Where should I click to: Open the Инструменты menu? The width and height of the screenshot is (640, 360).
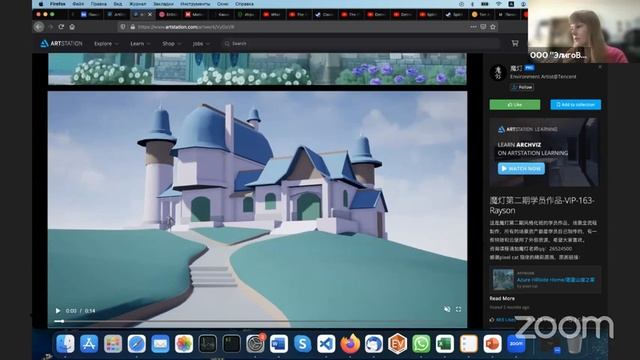pyautogui.click(x=195, y=4)
